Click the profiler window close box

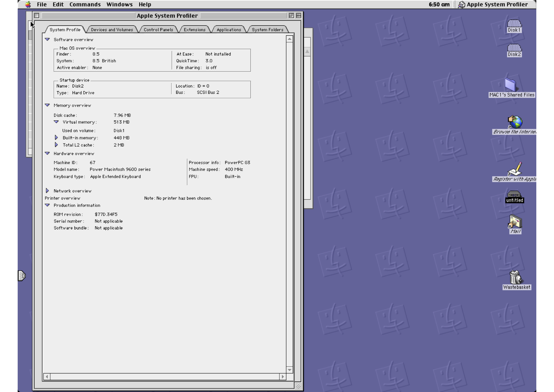pos(37,15)
